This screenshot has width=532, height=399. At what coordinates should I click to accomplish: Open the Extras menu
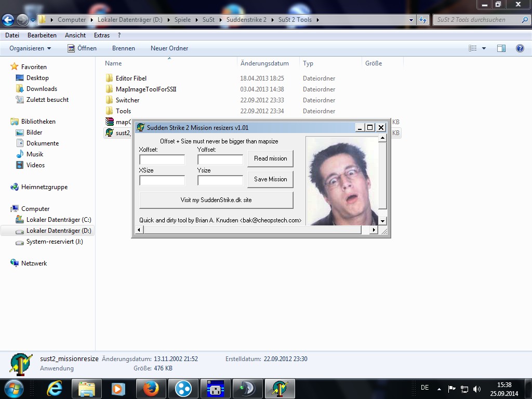click(102, 35)
